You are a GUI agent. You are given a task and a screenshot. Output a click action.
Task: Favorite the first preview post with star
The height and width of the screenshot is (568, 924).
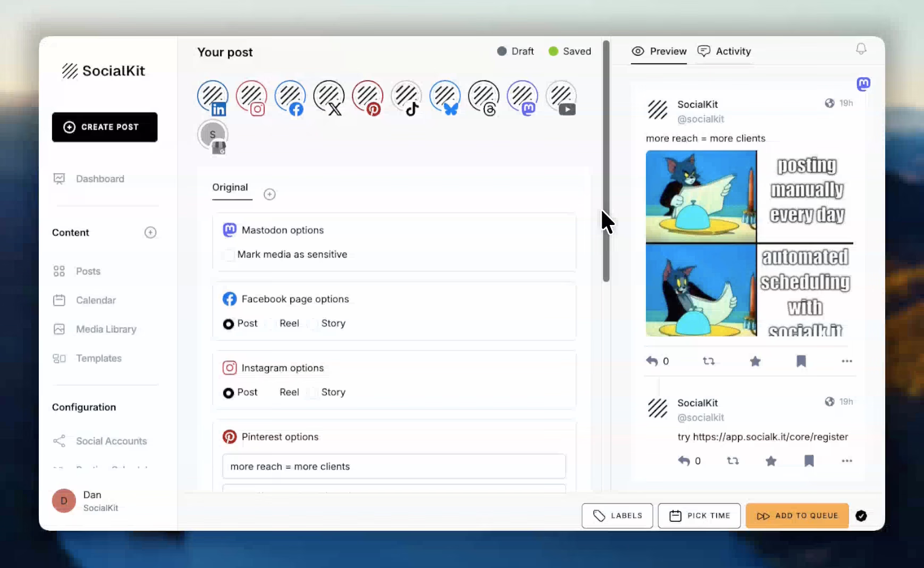pos(755,362)
